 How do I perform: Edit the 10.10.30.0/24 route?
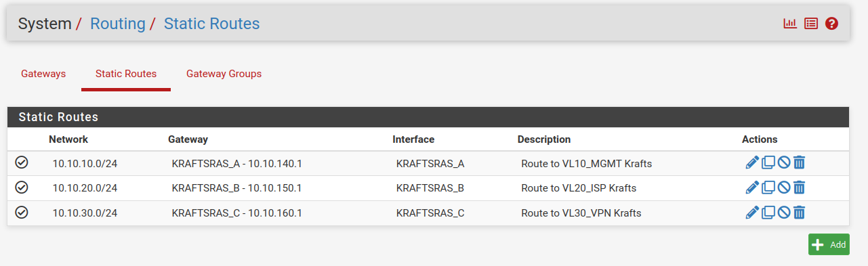click(x=752, y=213)
